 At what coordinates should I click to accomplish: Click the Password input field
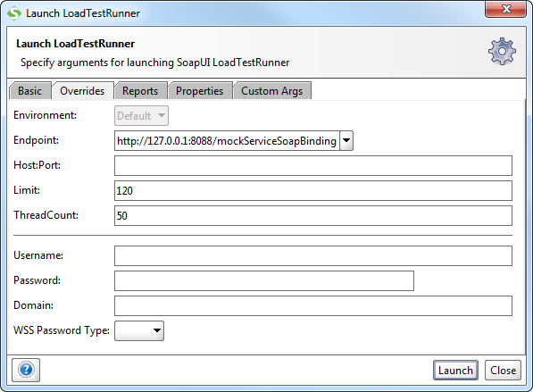(x=264, y=280)
